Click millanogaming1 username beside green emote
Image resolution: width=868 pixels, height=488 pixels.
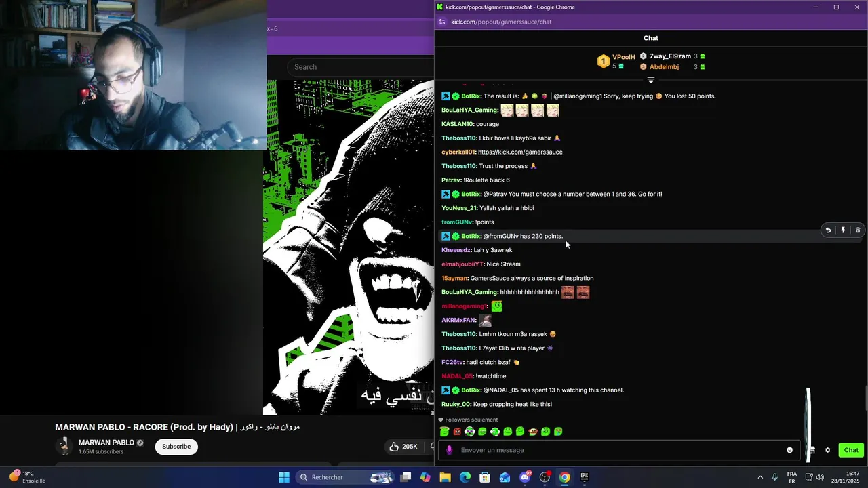464,306
